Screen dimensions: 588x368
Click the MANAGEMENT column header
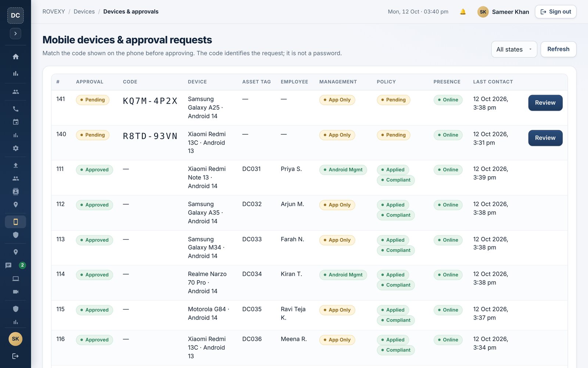pyautogui.click(x=338, y=82)
